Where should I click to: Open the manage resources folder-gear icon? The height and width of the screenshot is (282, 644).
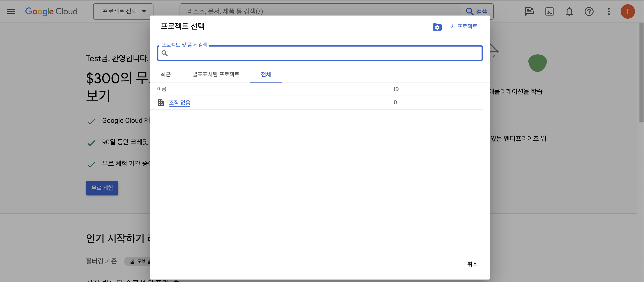[437, 27]
